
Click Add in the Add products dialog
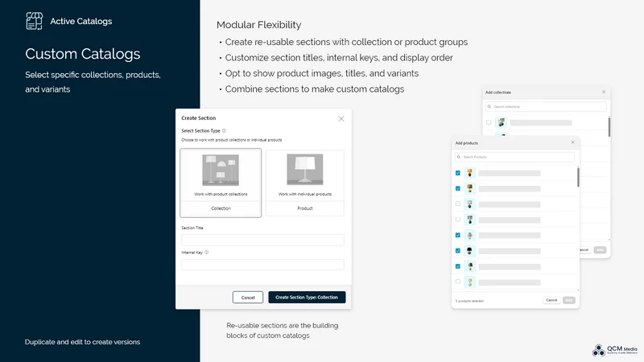click(569, 300)
